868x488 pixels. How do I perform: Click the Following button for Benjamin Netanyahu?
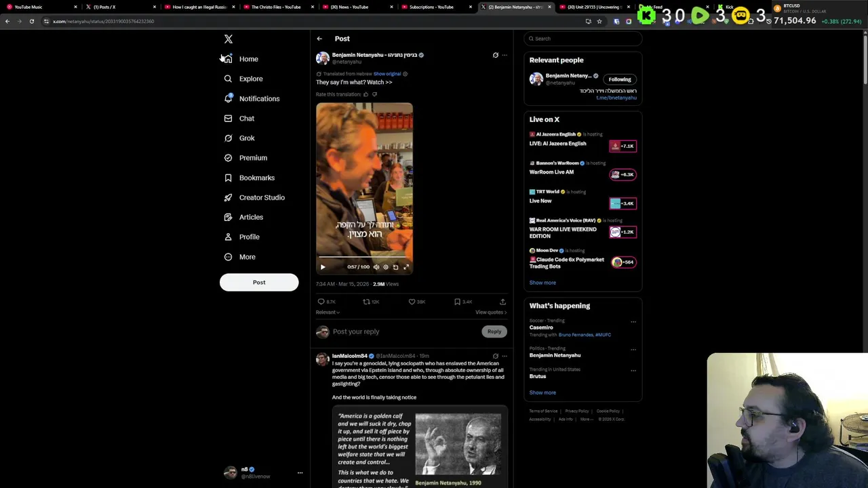pos(620,79)
